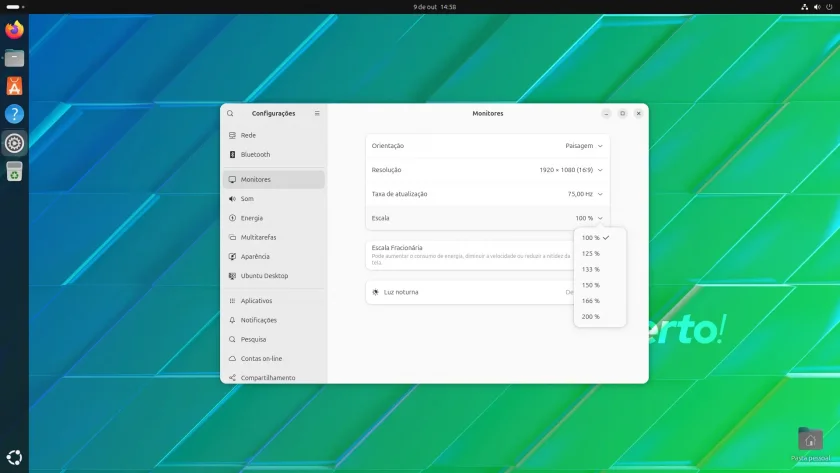Open the Ubuntu applications launcher icon
Screen dimensions: 840x473
pos(14,457)
